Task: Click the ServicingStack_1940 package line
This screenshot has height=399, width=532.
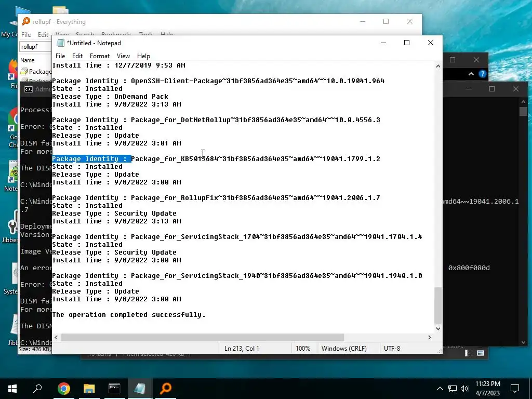Action: click(x=237, y=276)
